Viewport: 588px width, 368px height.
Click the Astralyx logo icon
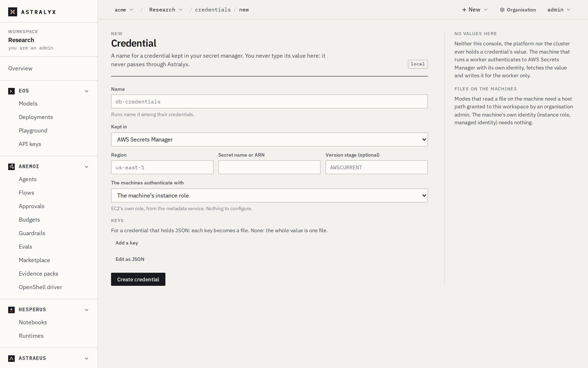13,12
